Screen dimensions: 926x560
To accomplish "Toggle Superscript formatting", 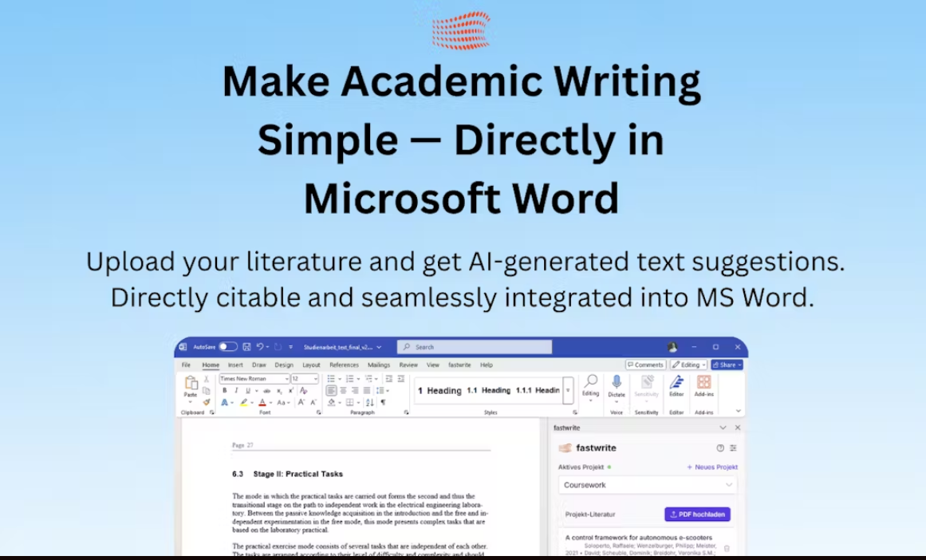I will coord(291,390).
